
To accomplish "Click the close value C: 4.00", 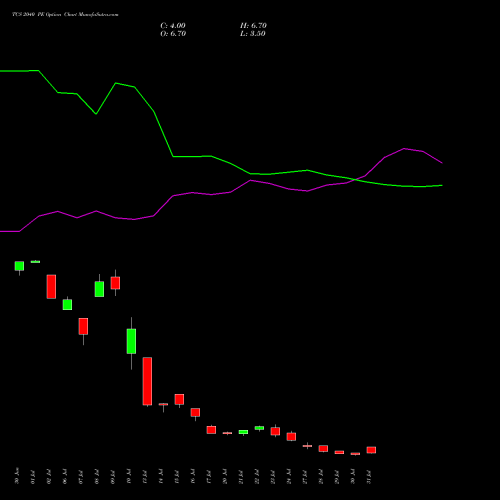I will pos(173,25).
